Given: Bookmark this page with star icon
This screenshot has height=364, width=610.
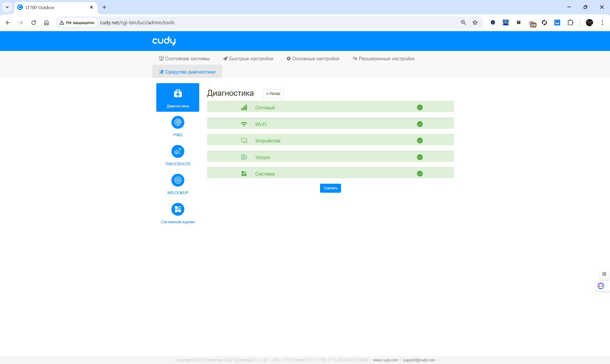Looking at the screenshot, I should coord(475,23).
